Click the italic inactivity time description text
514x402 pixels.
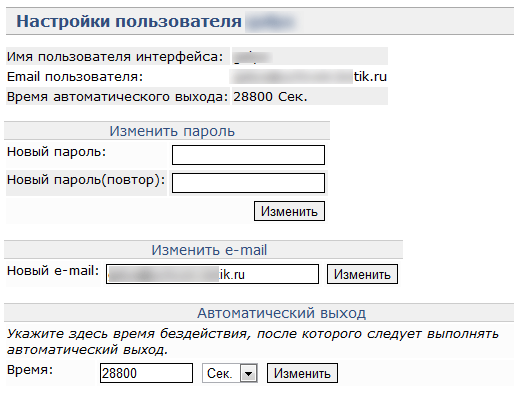click(x=253, y=342)
